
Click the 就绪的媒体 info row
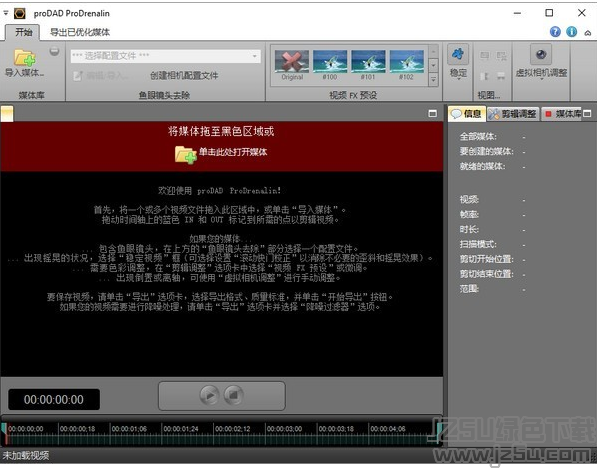tap(492, 166)
